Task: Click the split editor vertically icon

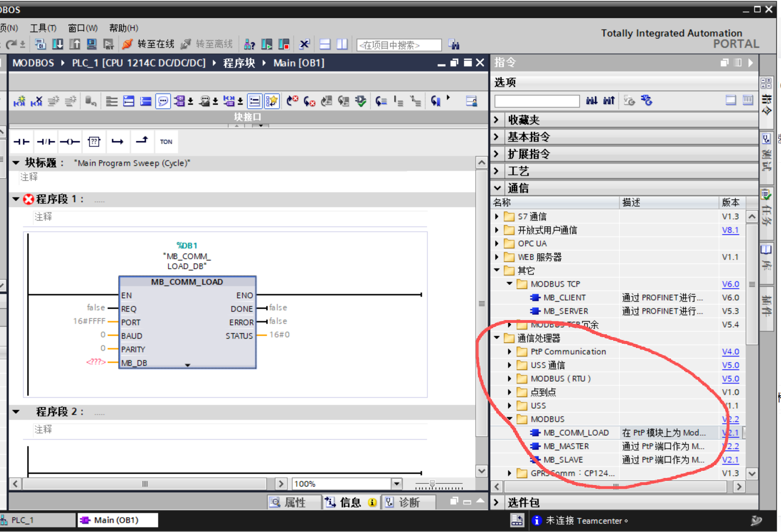Action: coord(342,45)
